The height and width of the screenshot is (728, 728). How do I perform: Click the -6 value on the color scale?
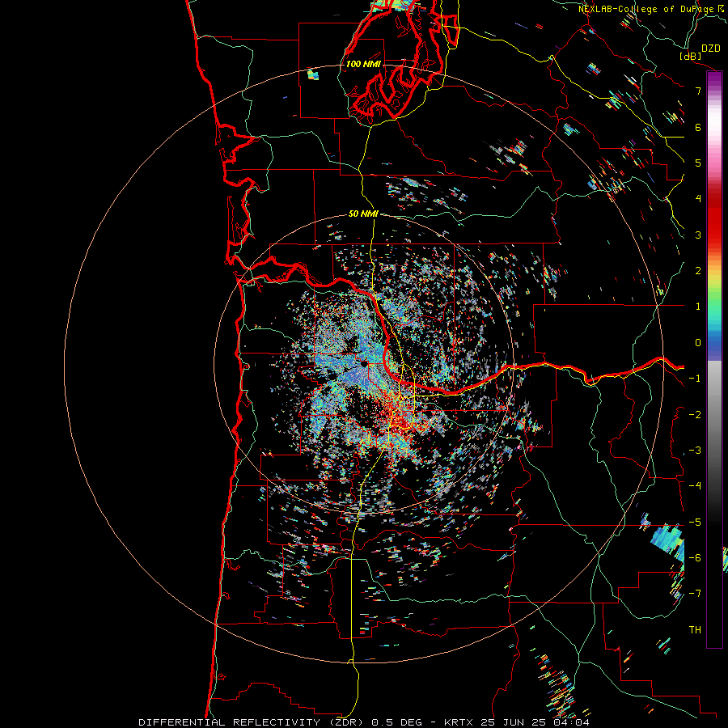point(695,558)
